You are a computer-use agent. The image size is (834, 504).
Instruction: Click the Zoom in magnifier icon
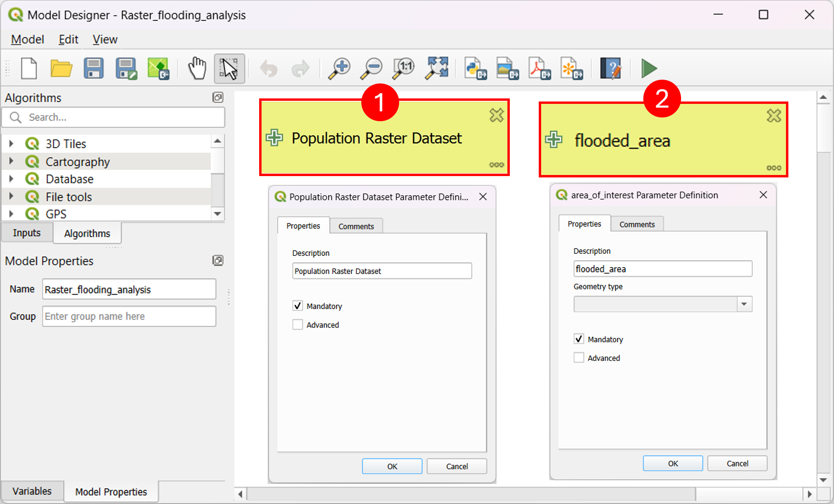point(339,68)
